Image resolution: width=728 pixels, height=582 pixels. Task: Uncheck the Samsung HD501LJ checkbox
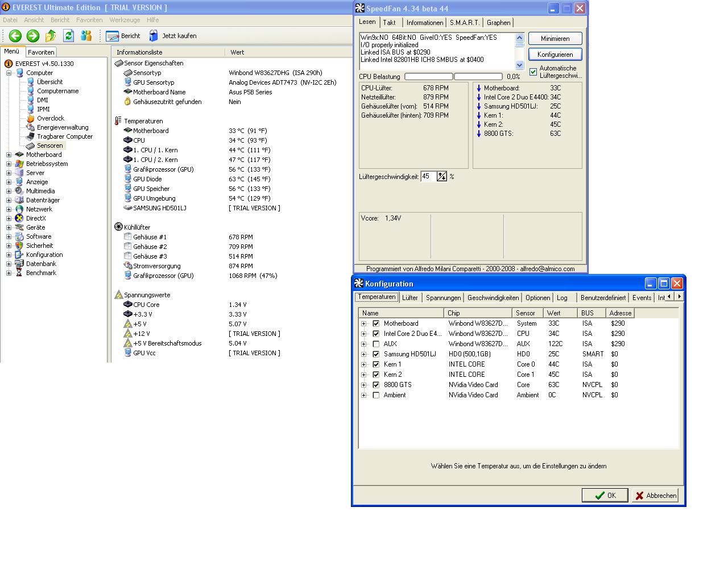point(376,354)
